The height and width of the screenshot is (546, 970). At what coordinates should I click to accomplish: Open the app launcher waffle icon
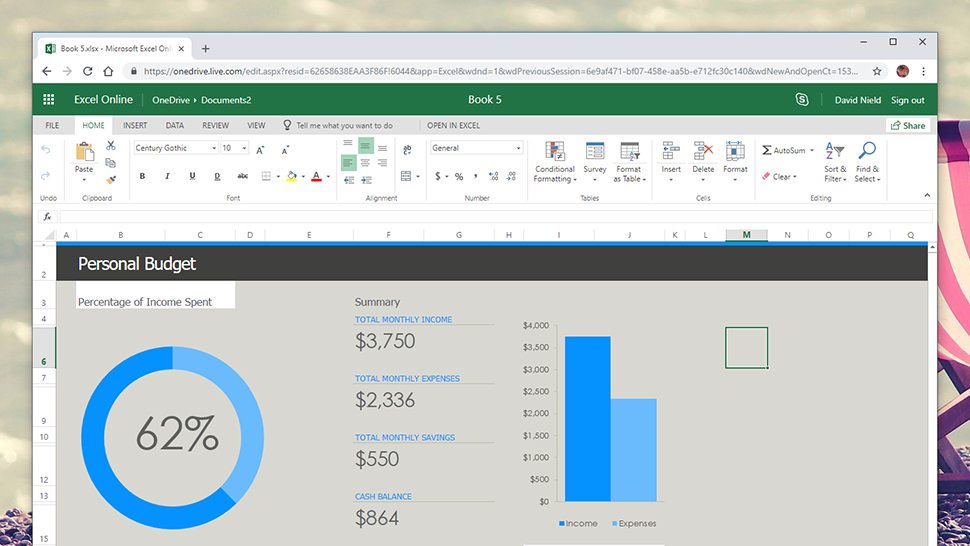[48, 100]
